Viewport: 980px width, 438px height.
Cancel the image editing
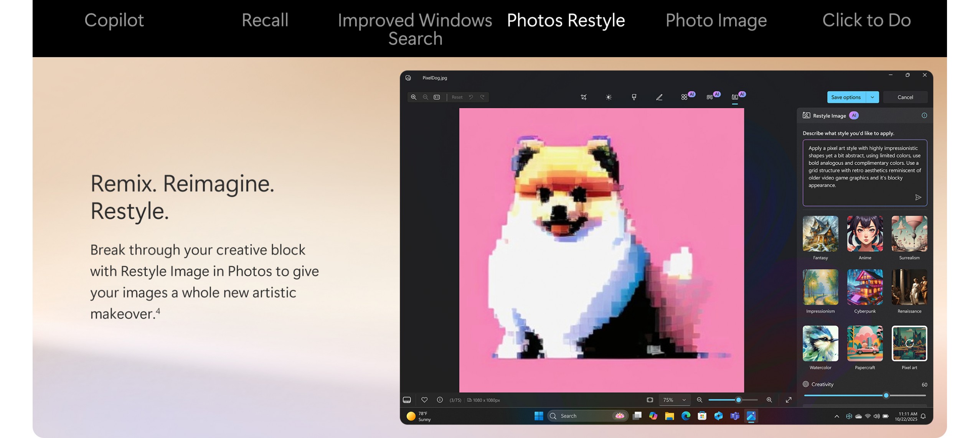pos(905,97)
